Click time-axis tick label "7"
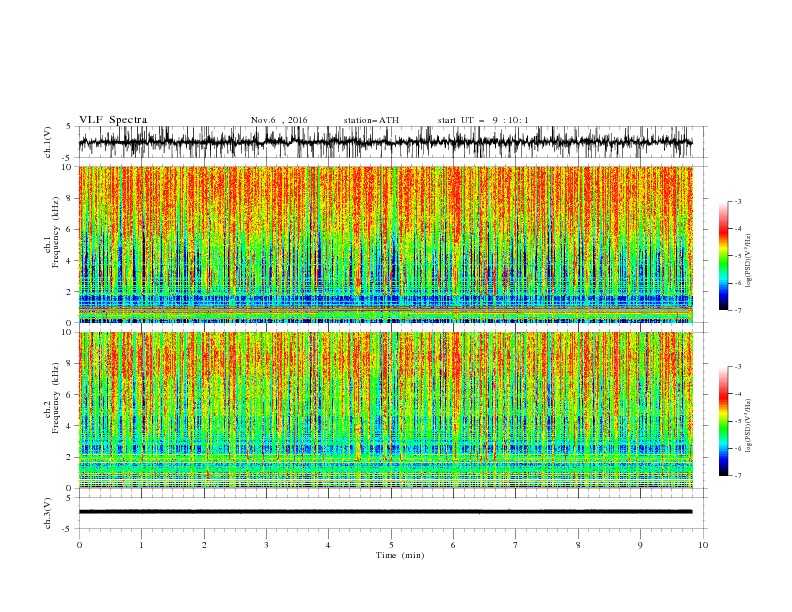The width and height of the screenshot is (792, 612). click(516, 545)
